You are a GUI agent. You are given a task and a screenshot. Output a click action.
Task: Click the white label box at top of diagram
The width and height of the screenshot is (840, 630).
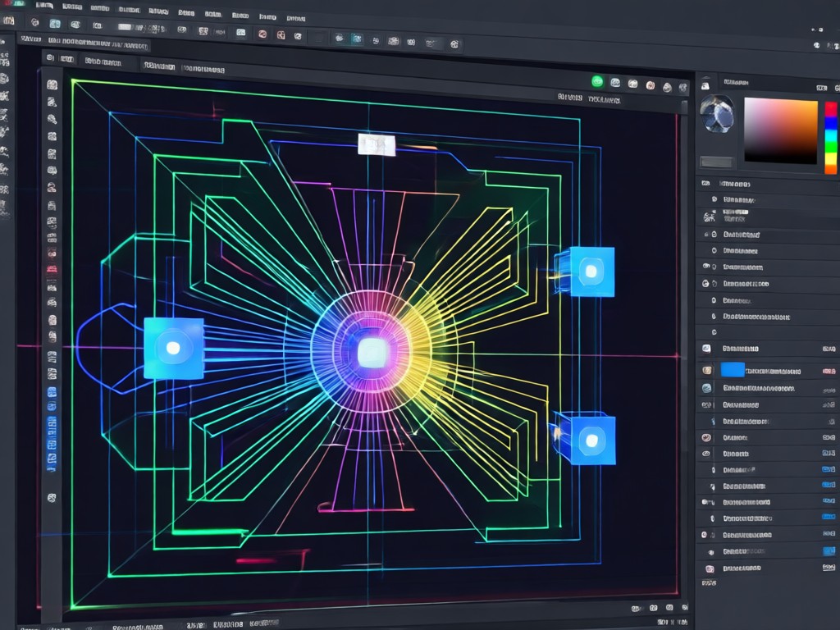coord(377,144)
